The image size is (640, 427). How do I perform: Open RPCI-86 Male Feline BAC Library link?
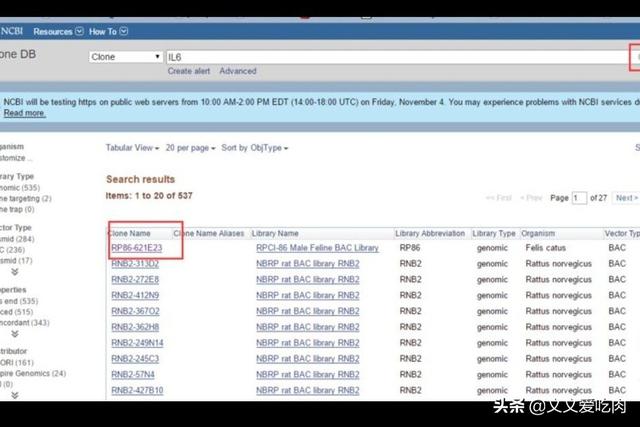pyautogui.click(x=317, y=248)
